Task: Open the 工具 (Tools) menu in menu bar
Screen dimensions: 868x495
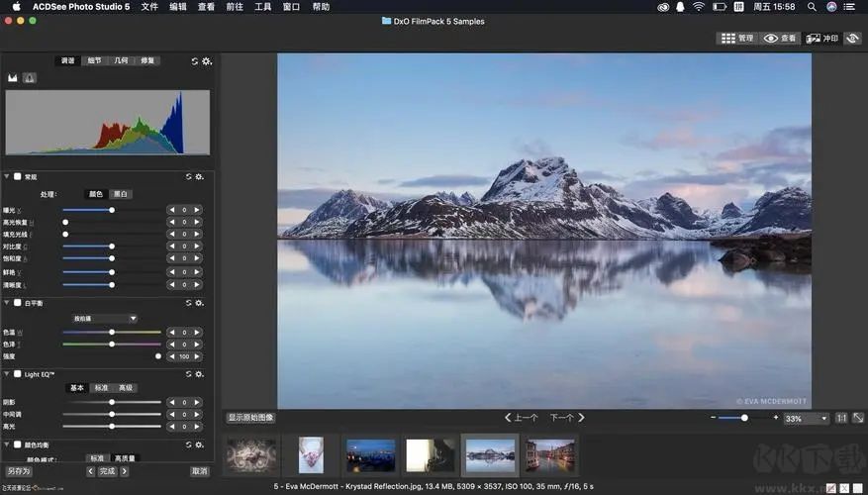Action: pyautogui.click(x=262, y=7)
